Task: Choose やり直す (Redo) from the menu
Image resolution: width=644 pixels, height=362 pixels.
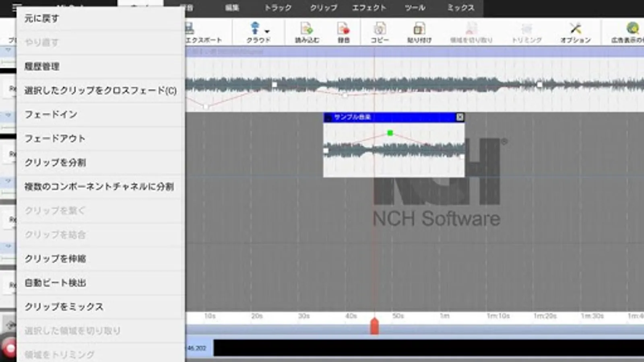Action: (x=101, y=42)
